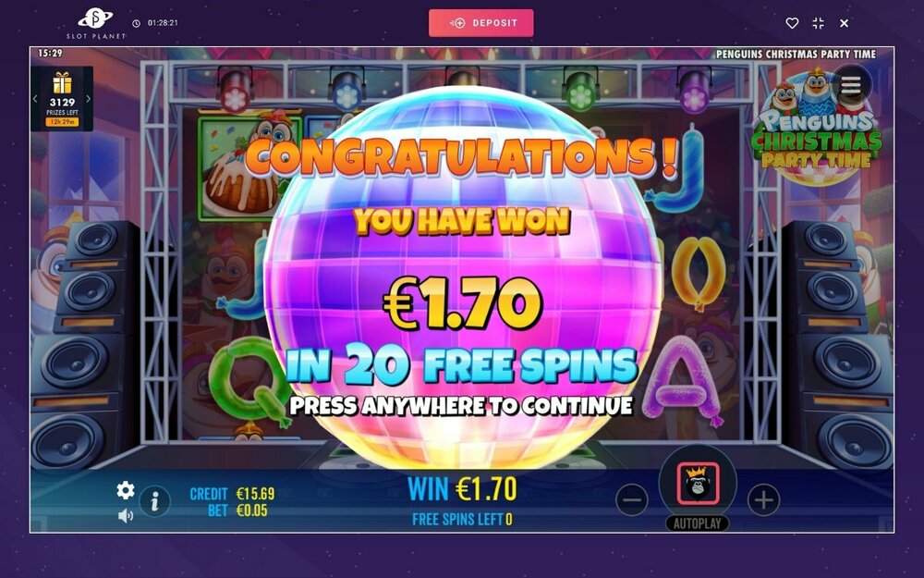Open the Slot Planet logo home

click(x=95, y=24)
